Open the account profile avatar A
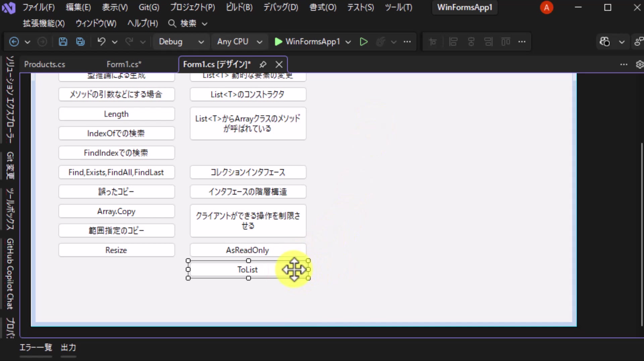This screenshot has height=361, width=644. [x=546, y=7]
